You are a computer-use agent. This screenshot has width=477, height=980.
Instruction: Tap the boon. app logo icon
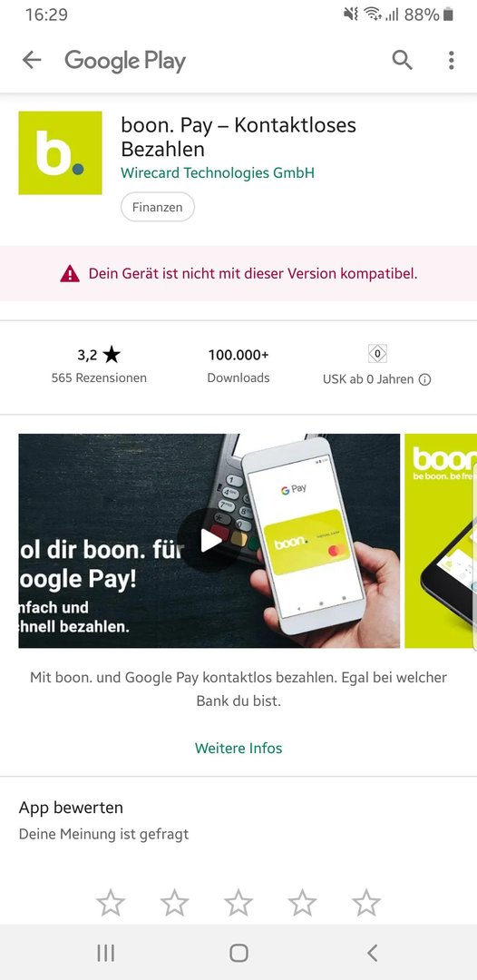[x=60, y=152]
